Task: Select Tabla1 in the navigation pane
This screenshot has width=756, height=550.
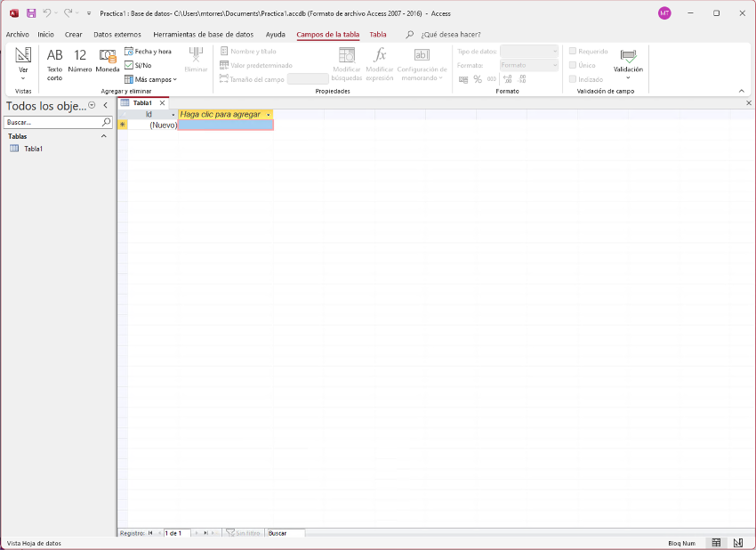Action: (x=33, y=149)
